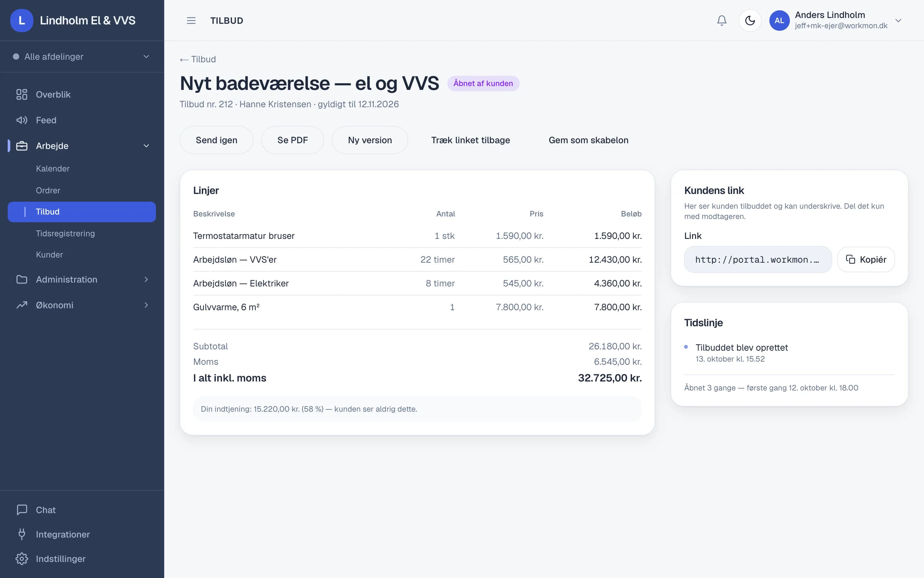This screenshot has width=924, height=578.
Task: Click the Din indtjening profit note
Action: 417,409
